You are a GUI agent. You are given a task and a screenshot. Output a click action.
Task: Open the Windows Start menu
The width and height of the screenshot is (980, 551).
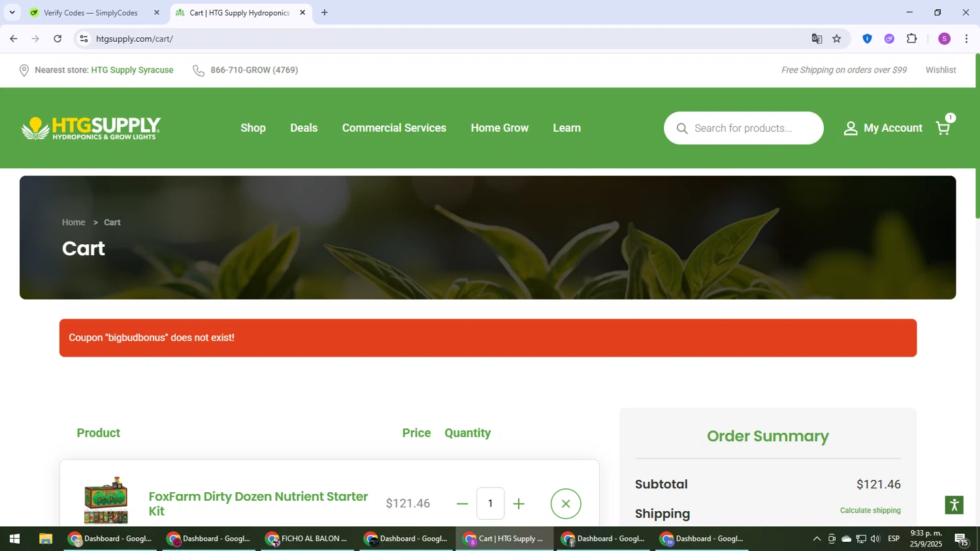point(14,539)
